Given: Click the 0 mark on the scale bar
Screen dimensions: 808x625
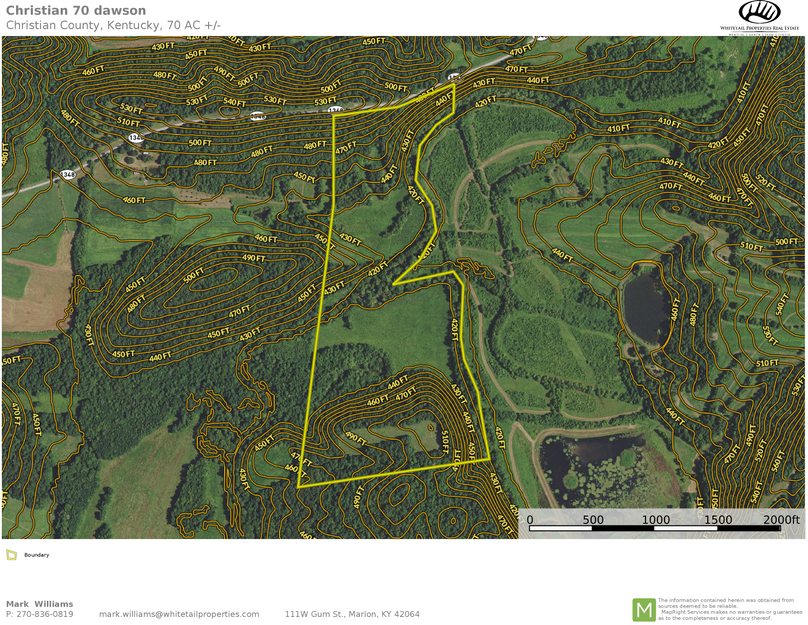Looking at the screenshot, I should (530, 520).
